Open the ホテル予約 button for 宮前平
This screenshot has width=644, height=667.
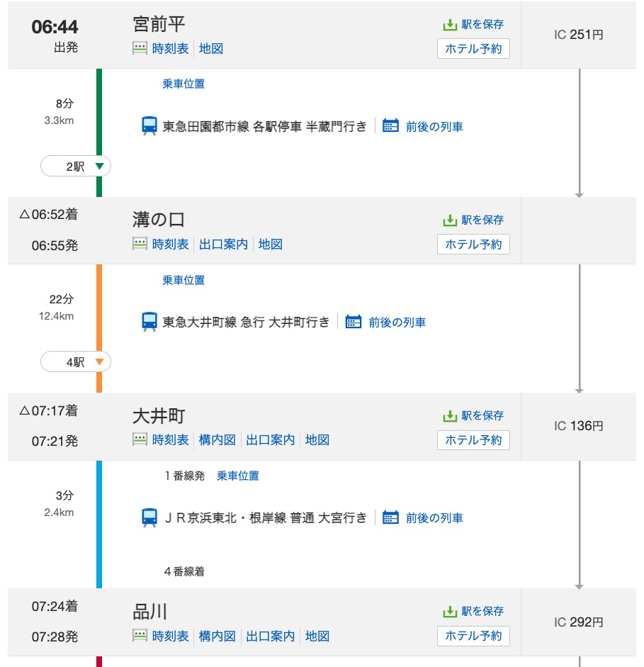[473, 48]
